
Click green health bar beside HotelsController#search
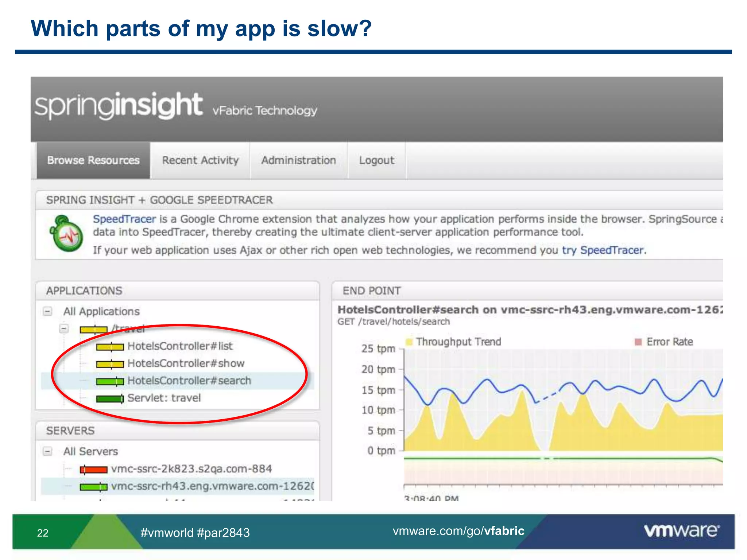(x=110, y=381)
